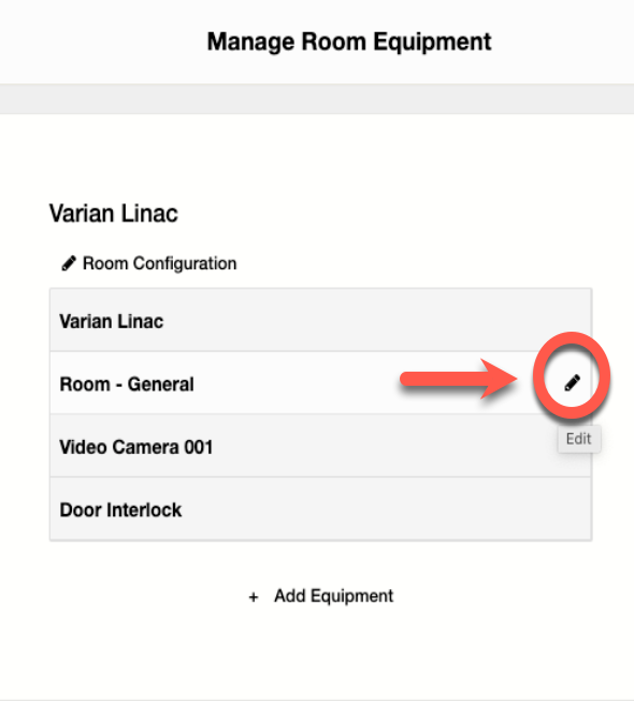Open the Room Configuration link
This screenshot has height=702, width=634.
(159, 264)
